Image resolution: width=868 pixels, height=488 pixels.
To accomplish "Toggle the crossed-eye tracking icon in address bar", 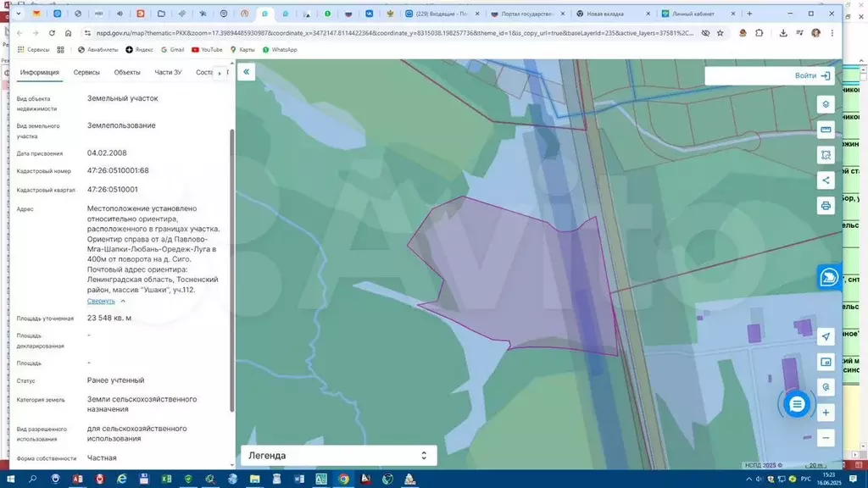I will click(705, 33).
